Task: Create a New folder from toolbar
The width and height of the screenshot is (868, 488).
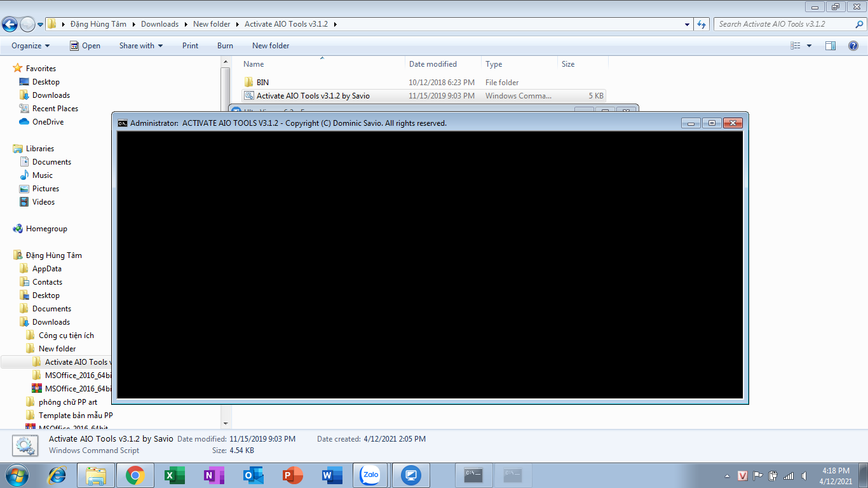Action: point(271,46)
